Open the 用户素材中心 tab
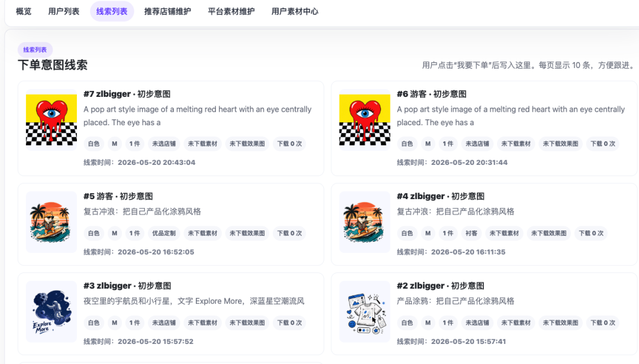This screenshot has height=364, width=639. pyautogui.click(x=295, y=11)
